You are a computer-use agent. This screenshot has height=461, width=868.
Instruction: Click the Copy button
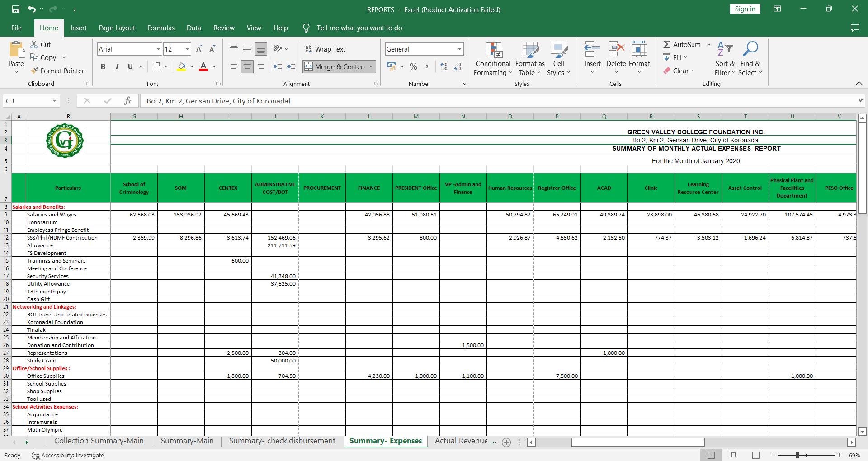click(43, 57)
